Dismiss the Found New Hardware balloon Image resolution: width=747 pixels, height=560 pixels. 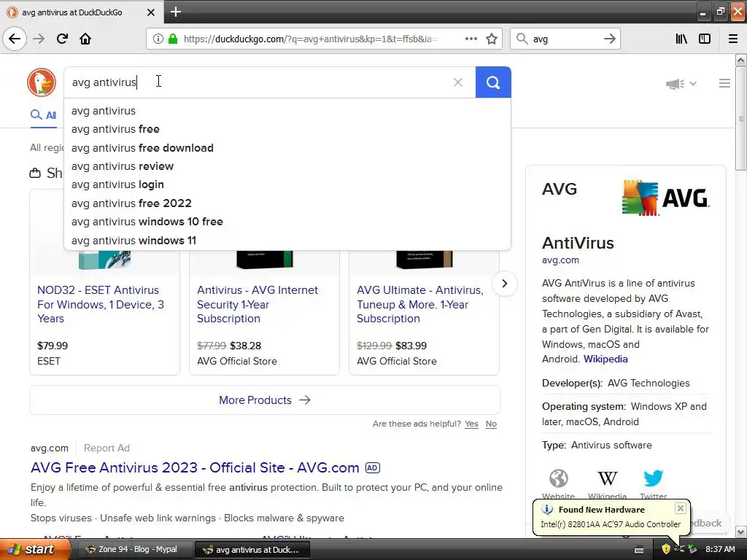[x=681, y=508]
